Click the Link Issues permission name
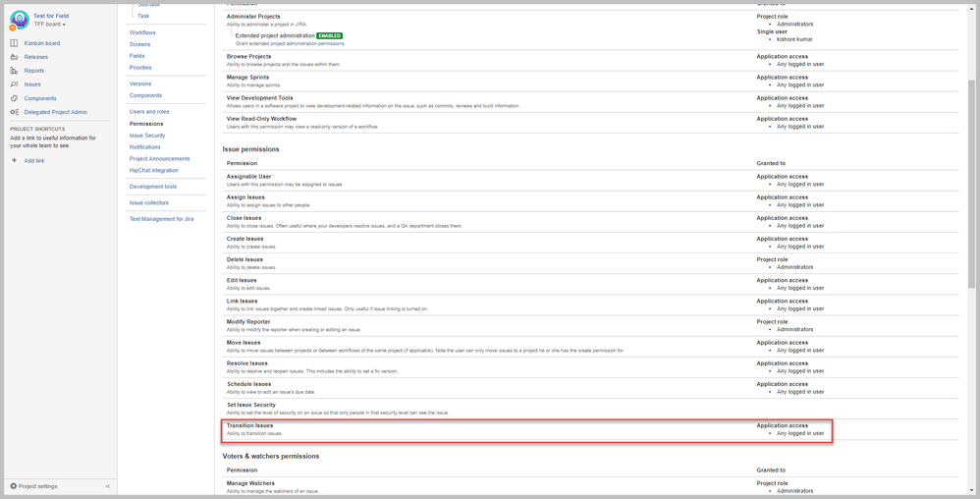The width and height of the screenshot is (980, 499). [x=242, y=301]
